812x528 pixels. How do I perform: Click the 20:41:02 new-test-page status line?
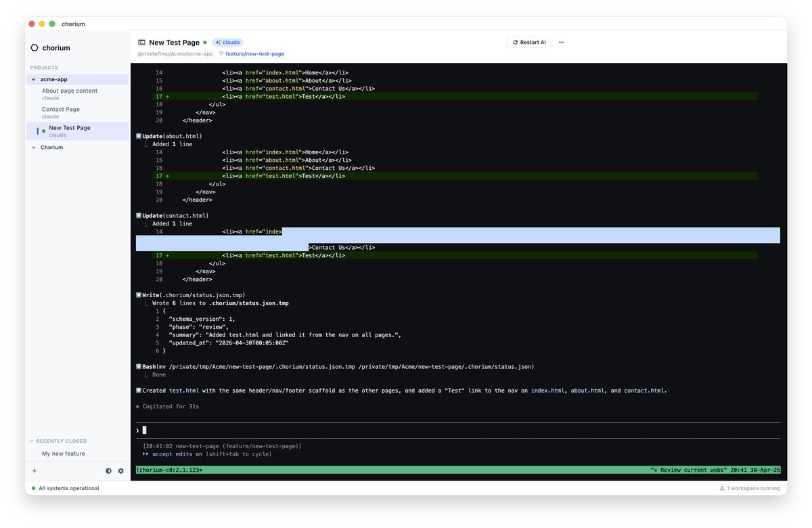[222, 446]
